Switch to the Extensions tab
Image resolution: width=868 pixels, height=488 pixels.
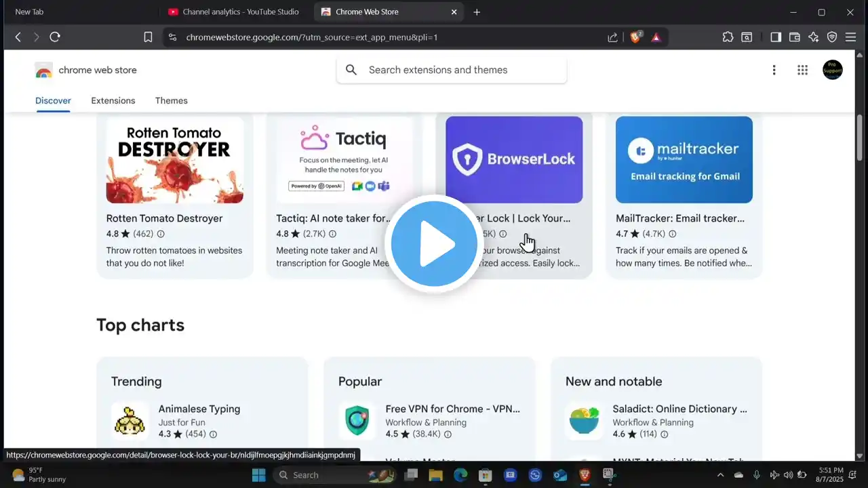pyautogui.click(x=113, y=100)
